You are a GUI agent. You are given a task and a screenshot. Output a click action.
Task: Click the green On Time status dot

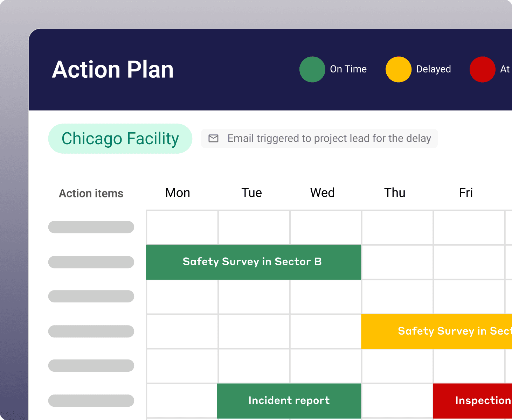pos(312,69)
